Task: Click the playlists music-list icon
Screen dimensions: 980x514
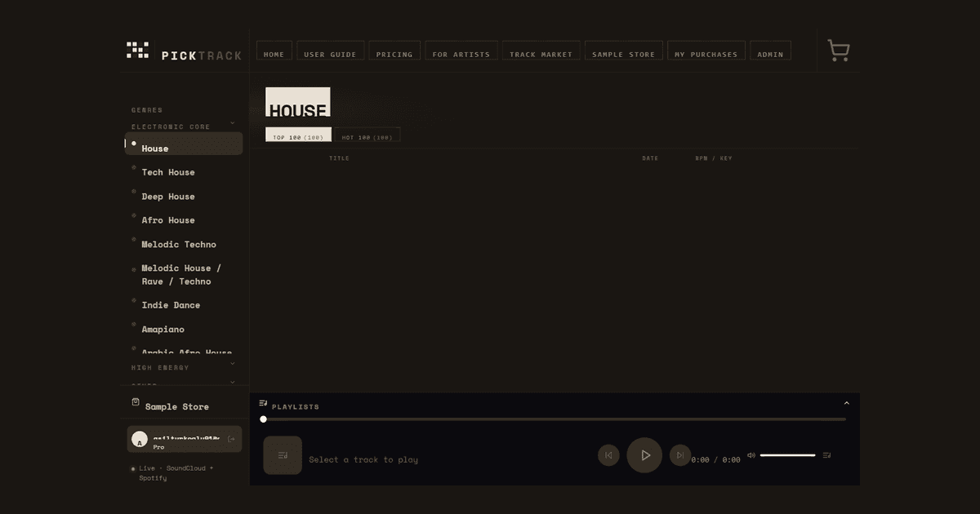Action: click(x=263, y=403)
